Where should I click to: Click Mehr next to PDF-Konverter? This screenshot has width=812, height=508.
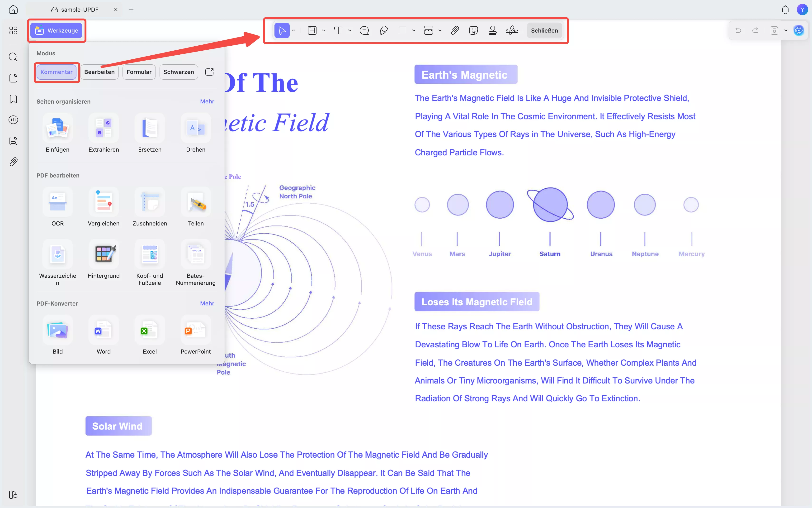207,303
